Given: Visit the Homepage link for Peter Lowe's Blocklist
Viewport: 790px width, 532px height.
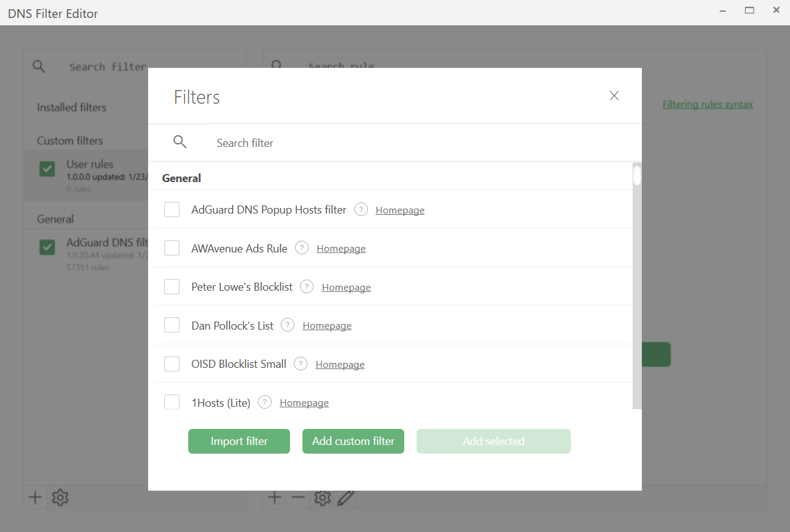Looking at the screenshot, I should pyautogui.click(x=346, y=287).
